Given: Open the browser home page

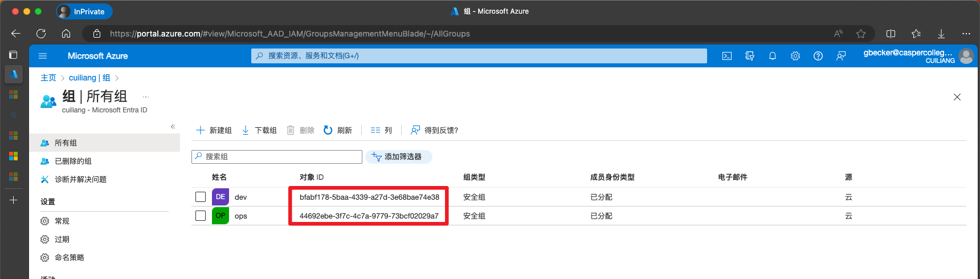Looking at the screenshot, I should pyautogui.click(x=66, y=34).
